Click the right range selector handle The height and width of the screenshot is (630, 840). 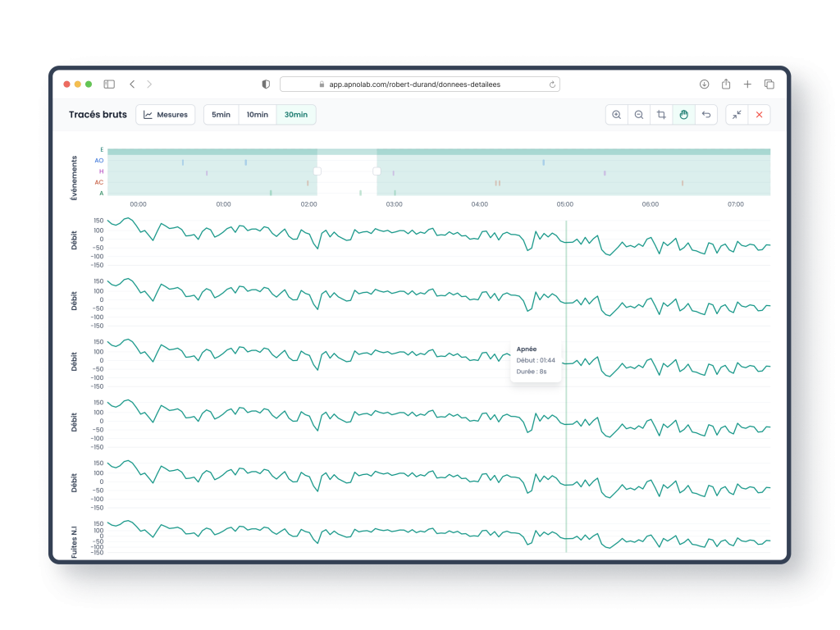tap(377, 171)
